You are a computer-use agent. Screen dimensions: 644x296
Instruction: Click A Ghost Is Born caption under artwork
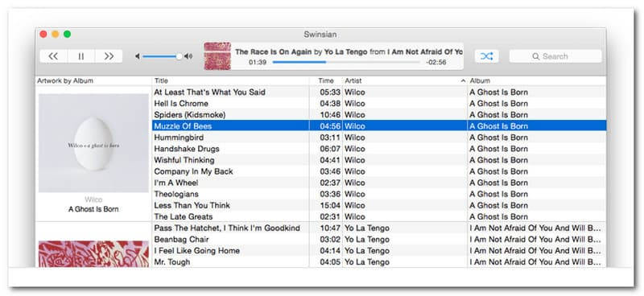pyautogui.click(x=93, y=209)
